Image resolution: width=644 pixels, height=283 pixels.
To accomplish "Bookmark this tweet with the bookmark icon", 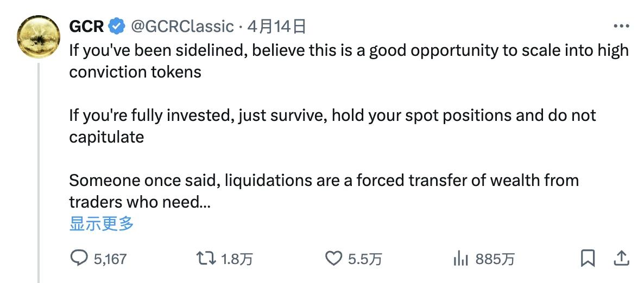I will (x=588, y=259).
